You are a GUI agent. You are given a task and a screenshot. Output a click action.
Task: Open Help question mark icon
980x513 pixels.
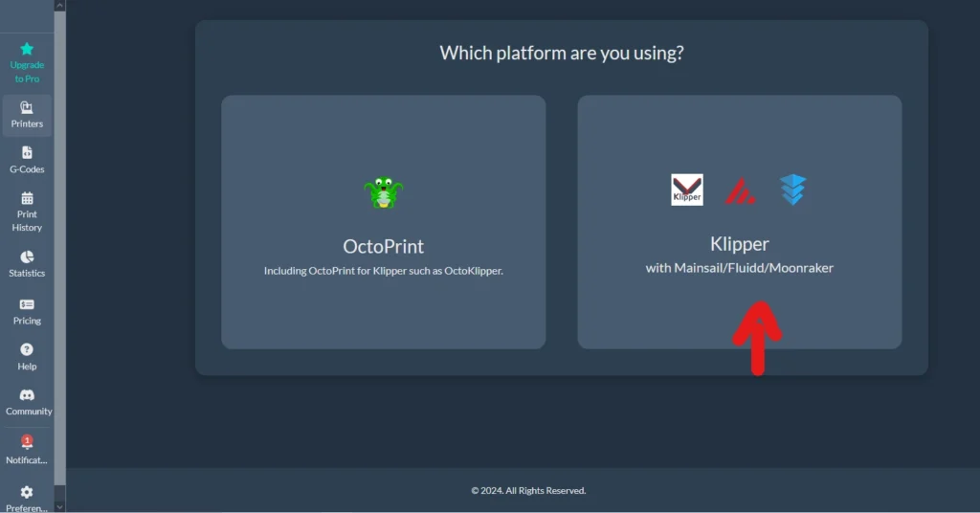(27, 349)
